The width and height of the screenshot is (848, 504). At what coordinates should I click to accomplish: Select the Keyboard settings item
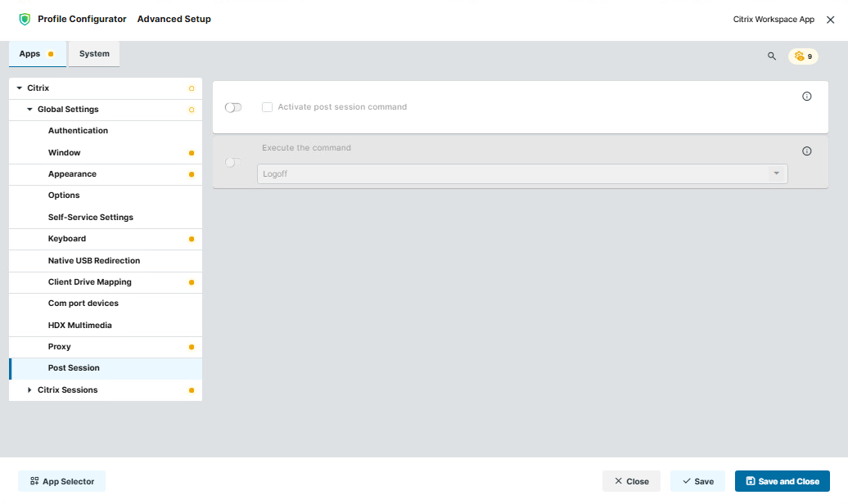click(x=106, y=239)
